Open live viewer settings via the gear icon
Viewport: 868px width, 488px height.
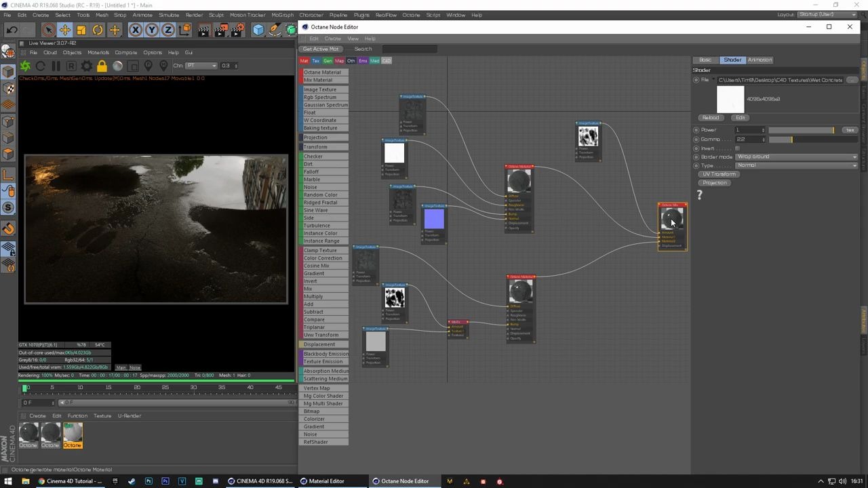point(86,65)
